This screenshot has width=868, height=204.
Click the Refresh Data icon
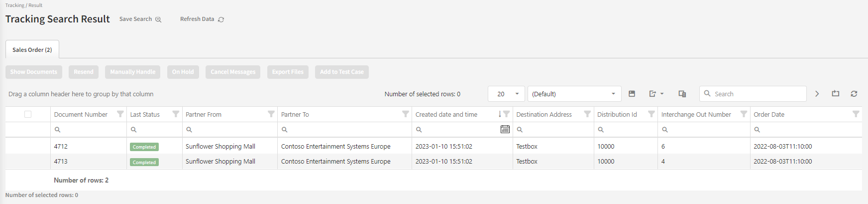click(x=221, y=19)
